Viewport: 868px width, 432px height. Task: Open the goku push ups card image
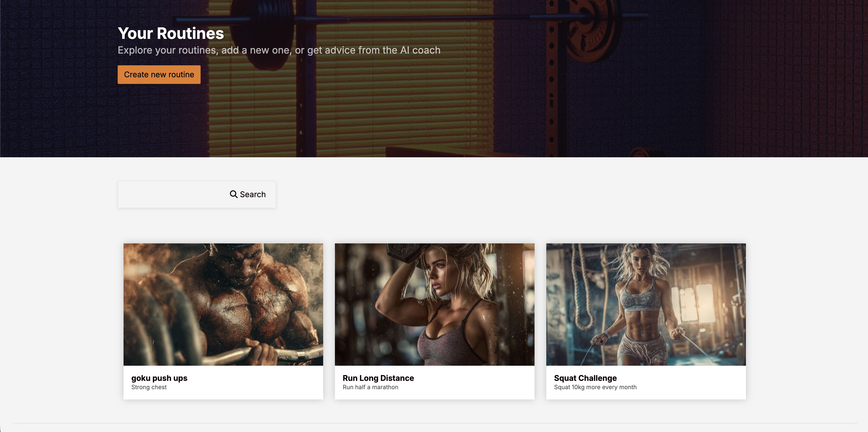tap(223, 304)
